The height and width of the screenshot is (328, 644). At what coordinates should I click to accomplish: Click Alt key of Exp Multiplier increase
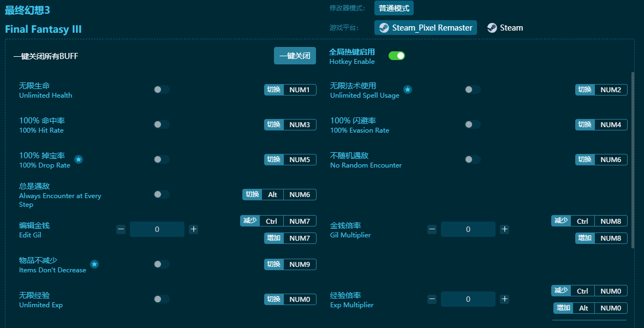583,308
